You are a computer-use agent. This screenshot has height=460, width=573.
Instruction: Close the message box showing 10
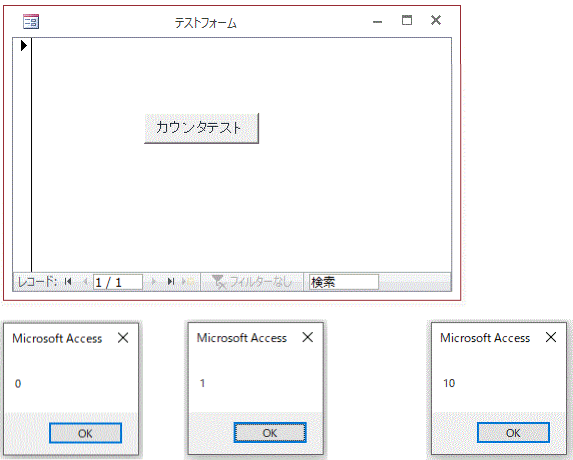[x=551, y=337]
